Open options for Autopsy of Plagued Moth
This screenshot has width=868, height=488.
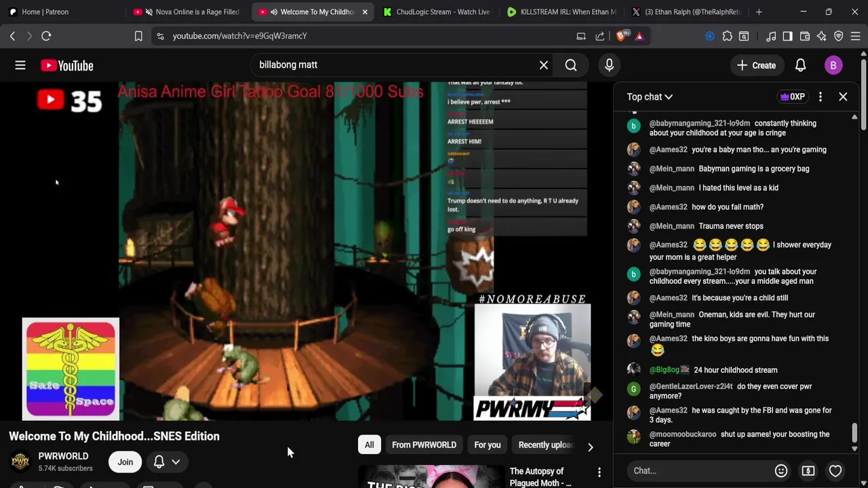click(599, 472)
